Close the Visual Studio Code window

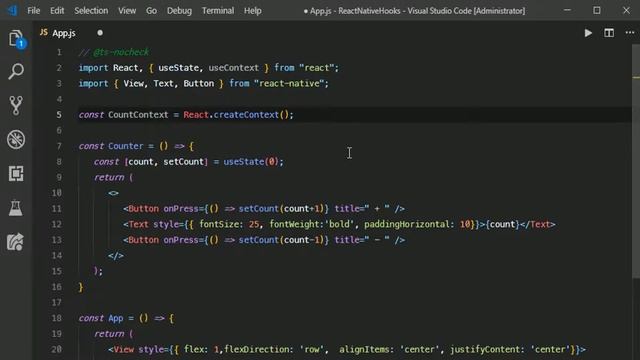click(626, 10)
